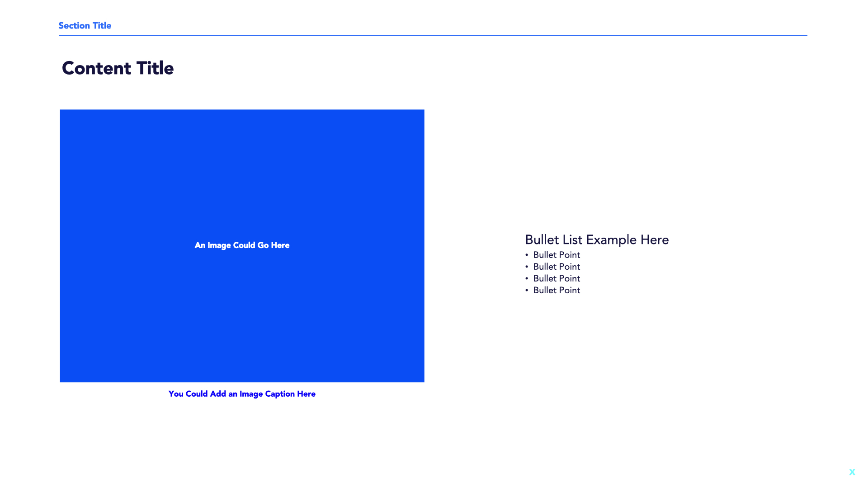Click the word 'Content' in the main heading
The image size is (868, 488).
click(x=96, y=68)
